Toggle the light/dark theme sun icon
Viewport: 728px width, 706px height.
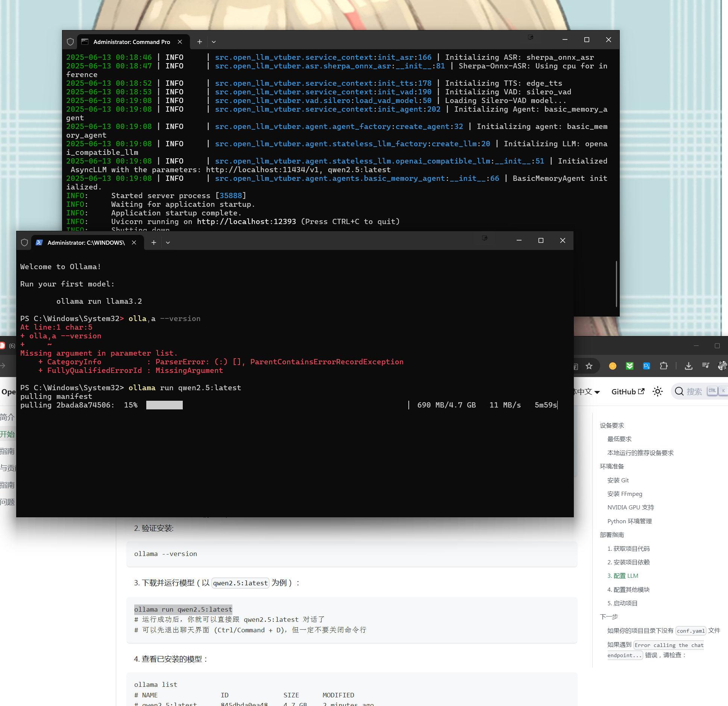coord(658,392)
